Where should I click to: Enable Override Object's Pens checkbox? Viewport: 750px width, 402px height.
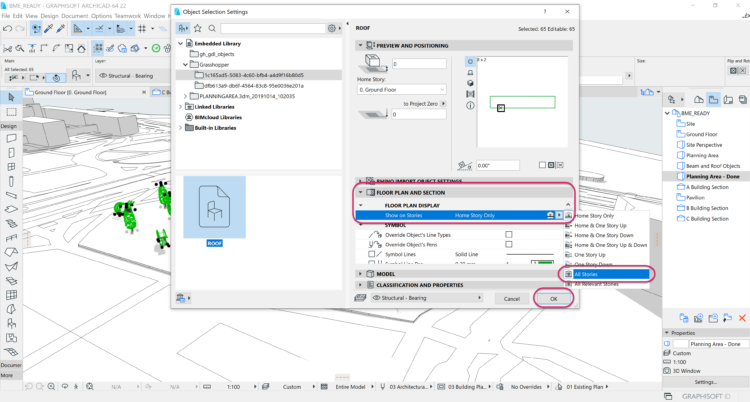pos(509,246)
